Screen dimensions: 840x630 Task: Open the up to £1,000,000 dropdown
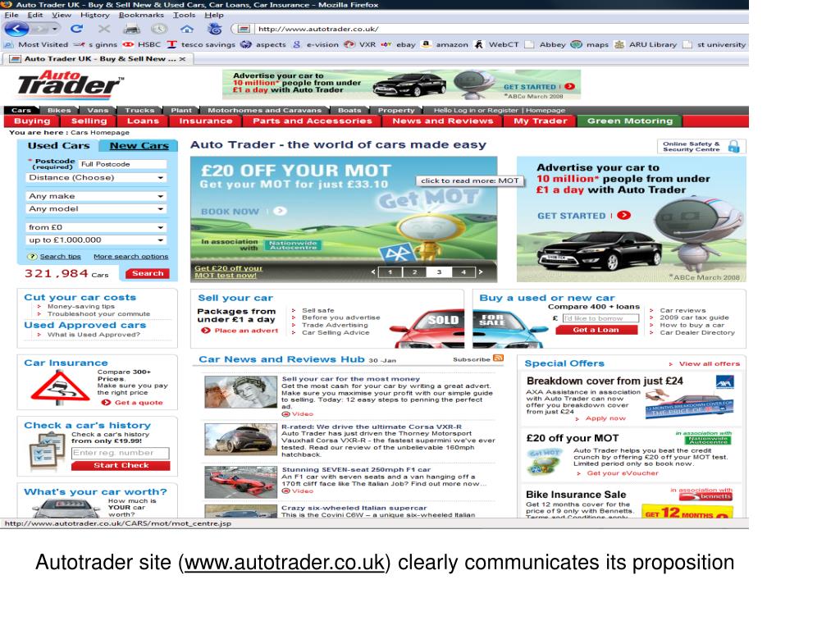tap(97, 240)
